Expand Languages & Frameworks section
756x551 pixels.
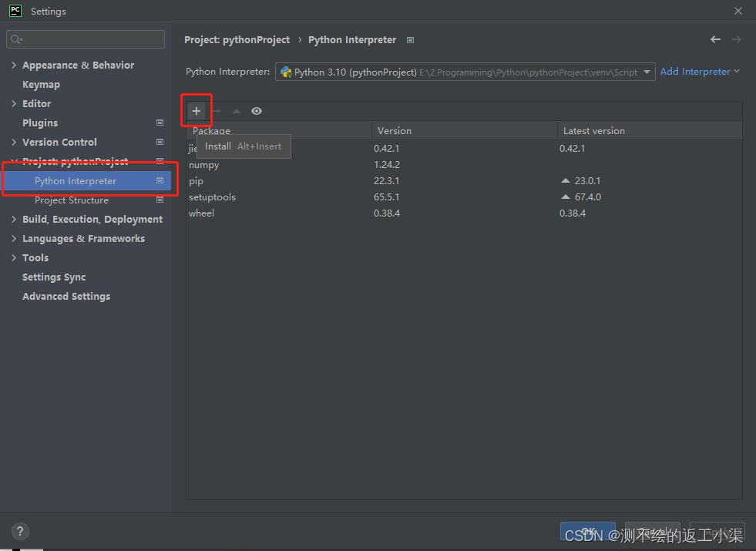click(x=14, y=239)
